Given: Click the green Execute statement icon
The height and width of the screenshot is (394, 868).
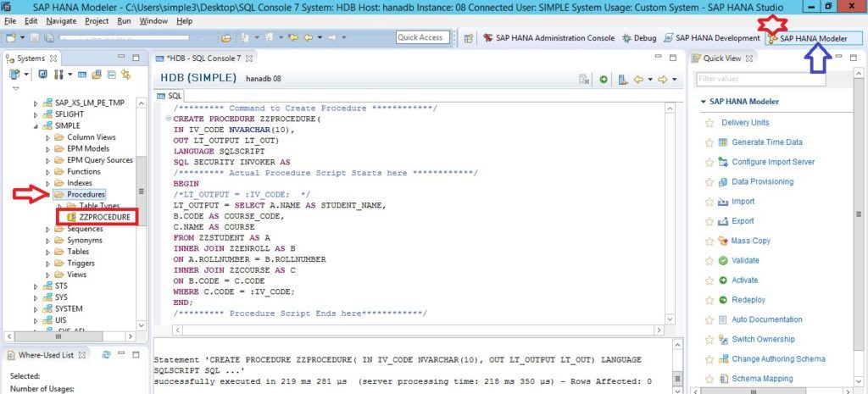Looking at the screenshot, I should point(604,79).
